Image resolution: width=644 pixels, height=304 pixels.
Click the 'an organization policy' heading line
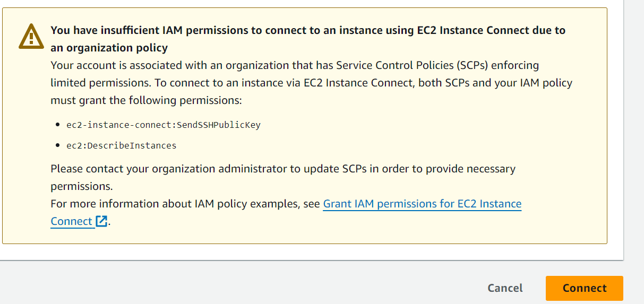click(x=109, y=48)
